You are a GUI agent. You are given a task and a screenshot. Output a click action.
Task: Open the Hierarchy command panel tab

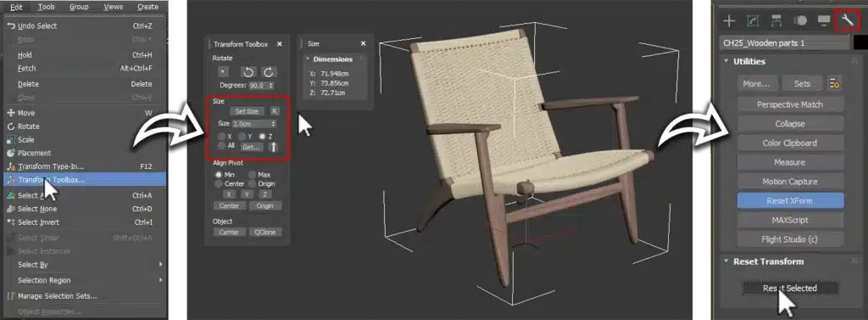pyautogui.click(x=776, y=21)
